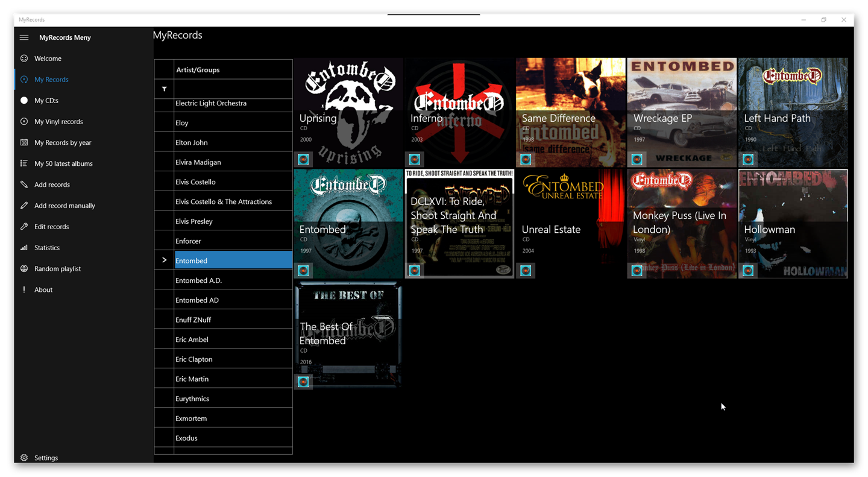The width and height of the screenshot is (868, 477).
Task: Click the My Records disc icon
Action: tap(24, 80)
